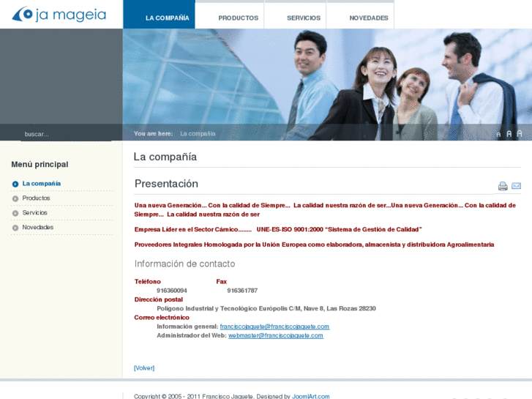Select Novedades in Menú principal
Viewport: 532px width, 399px height.
click(37, 227)
